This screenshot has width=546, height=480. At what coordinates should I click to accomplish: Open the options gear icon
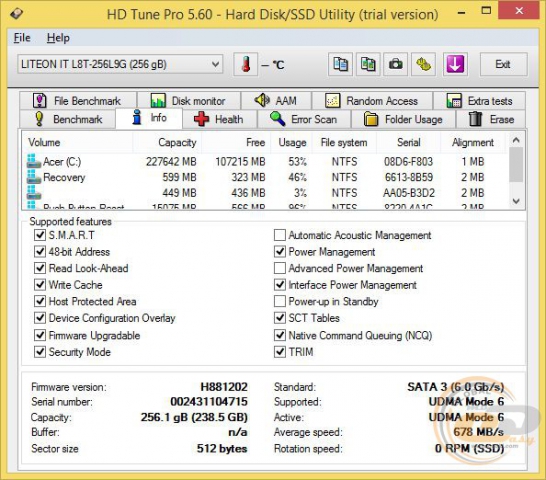click(423, 64)
